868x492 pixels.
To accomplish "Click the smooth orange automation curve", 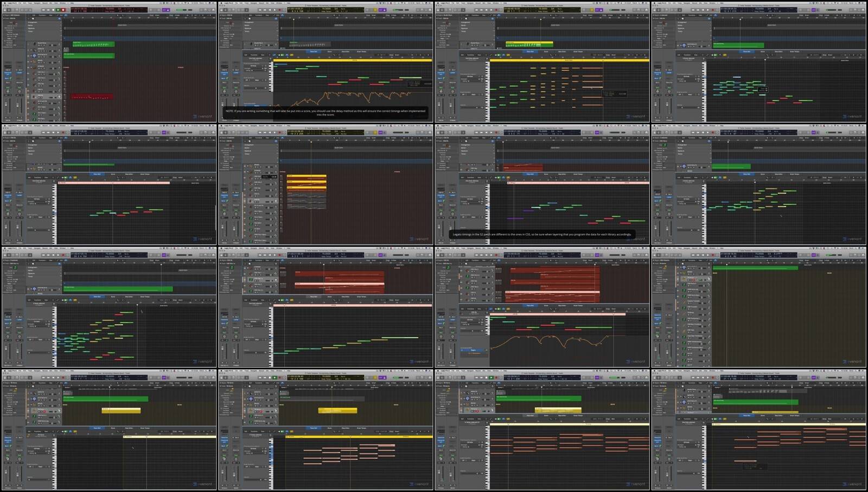I will [x=548, y=341].
